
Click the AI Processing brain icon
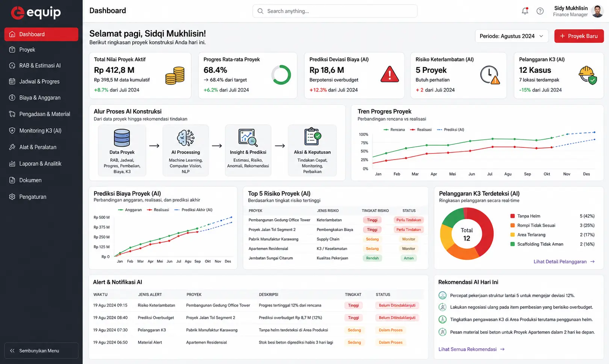tap(186, 138)
